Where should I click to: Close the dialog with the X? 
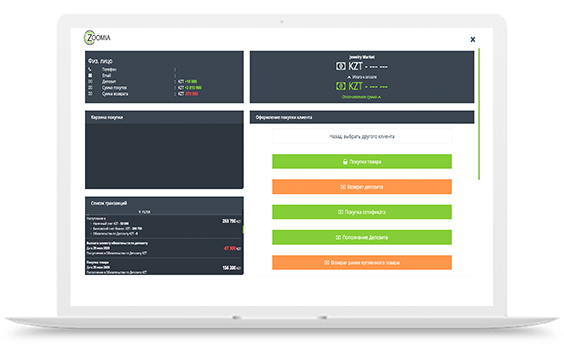click(473, 39)
